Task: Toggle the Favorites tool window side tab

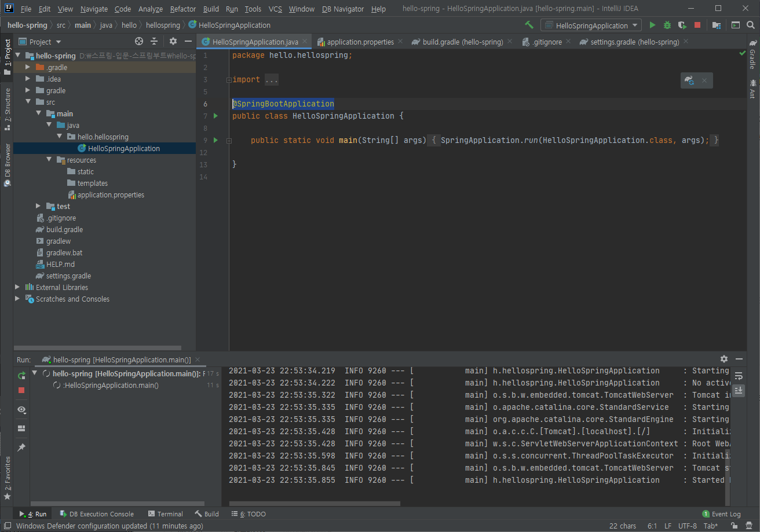Action: (7, 478)
